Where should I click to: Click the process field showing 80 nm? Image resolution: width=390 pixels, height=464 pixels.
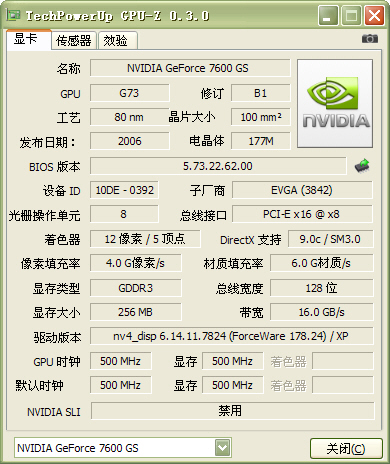[129, 117]
